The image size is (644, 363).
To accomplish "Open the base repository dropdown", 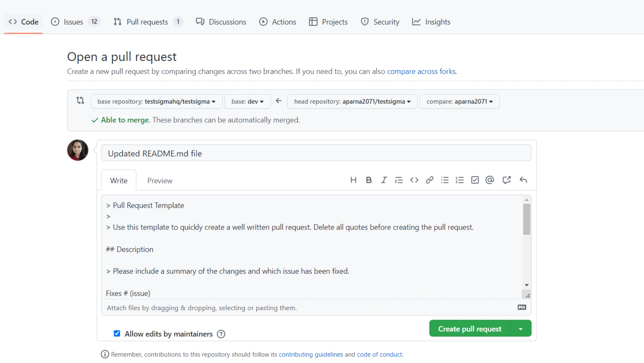I will click(156, 101).
